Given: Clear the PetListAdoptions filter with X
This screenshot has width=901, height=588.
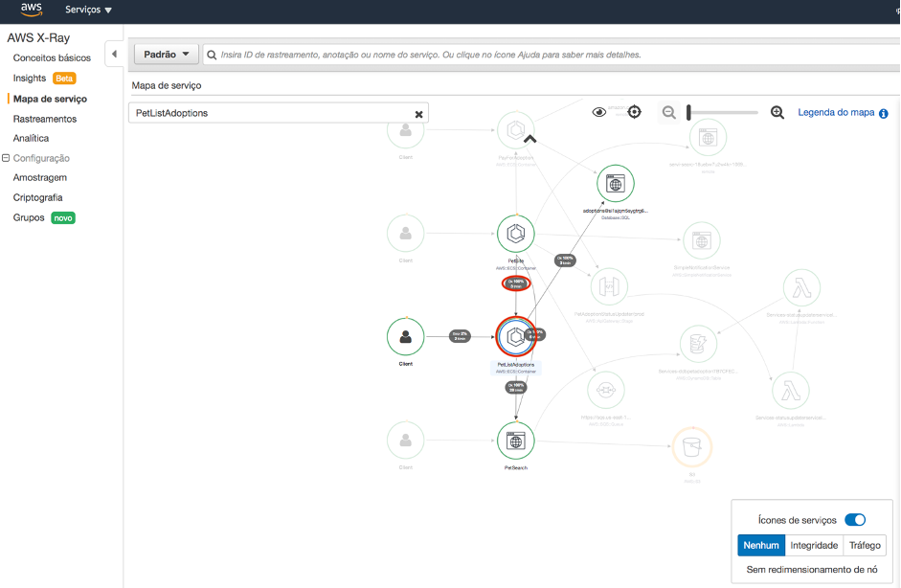Looking at the screenshot, I should tap(418, 114).
